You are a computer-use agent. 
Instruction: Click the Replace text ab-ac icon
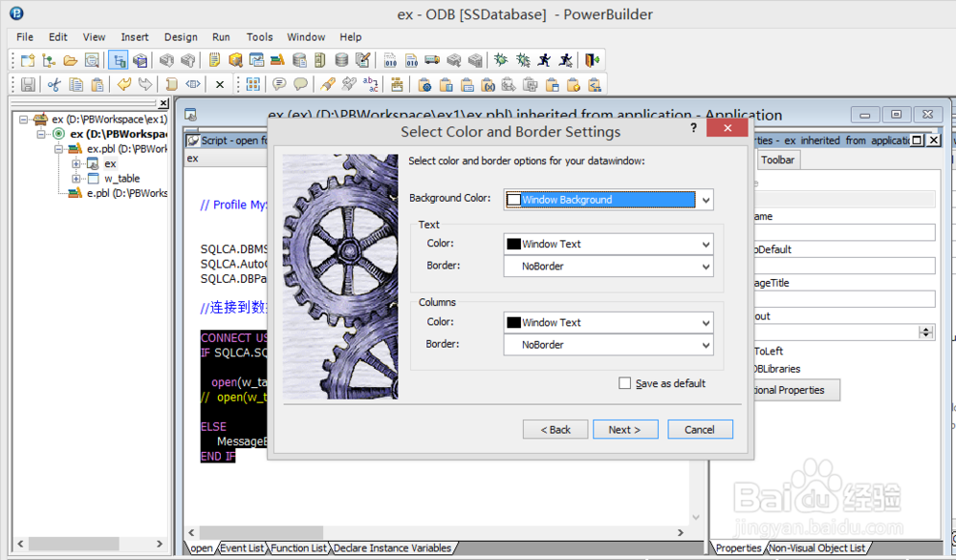tap(370, 84)
